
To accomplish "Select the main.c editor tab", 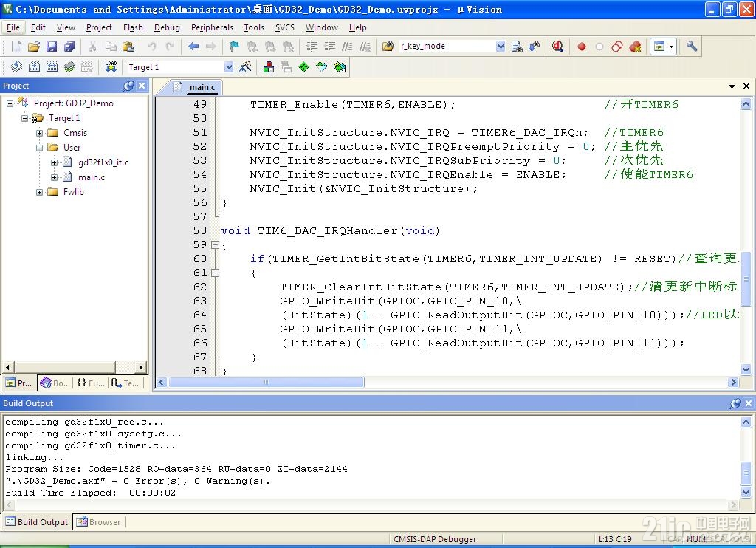I will tap(196, 87).
